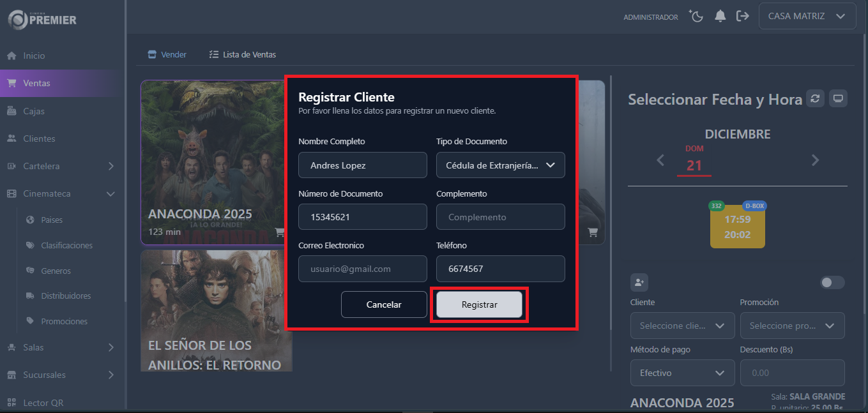Click the cart icon on the ANACONDA poster

pyautogui.click(x=280, y=232)
